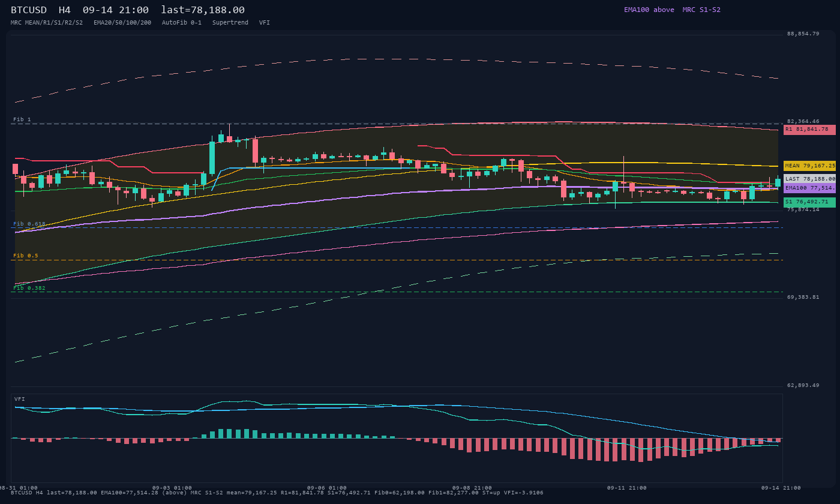The image size is (840, 504).
Task: Click the 09-08 21:00 time axis label
Action: 472,488
